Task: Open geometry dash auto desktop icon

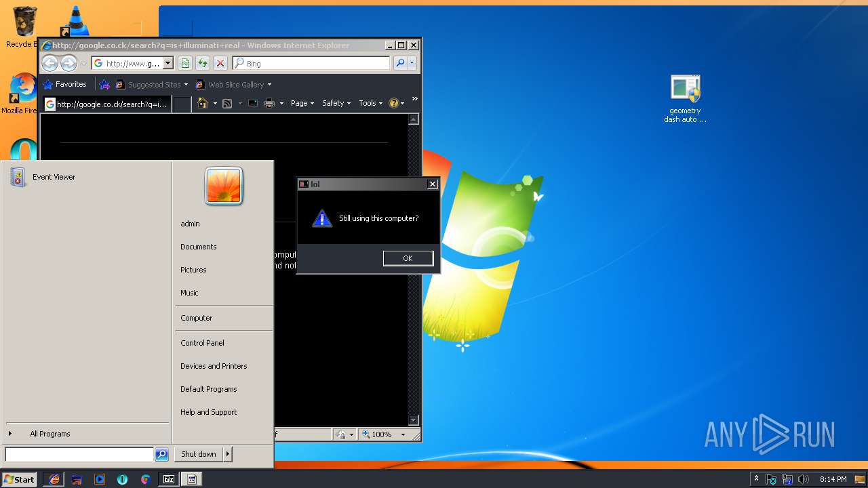Action: 685,99
